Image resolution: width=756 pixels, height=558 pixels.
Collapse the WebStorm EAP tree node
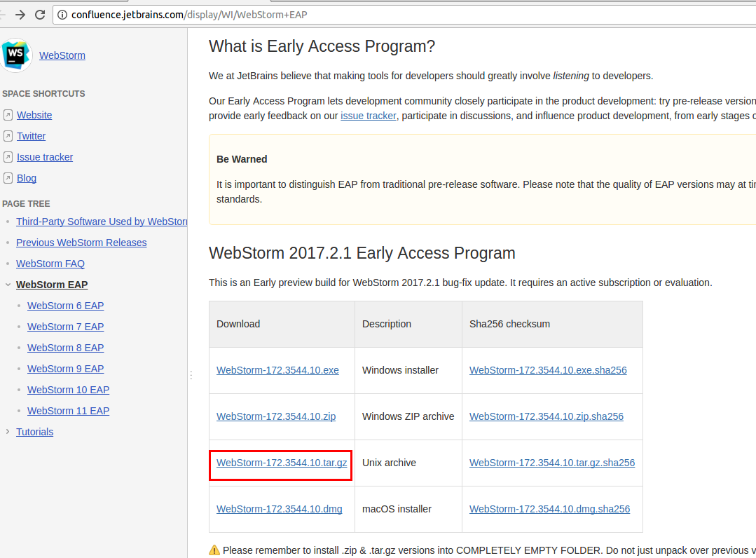(x=8, y=285)
